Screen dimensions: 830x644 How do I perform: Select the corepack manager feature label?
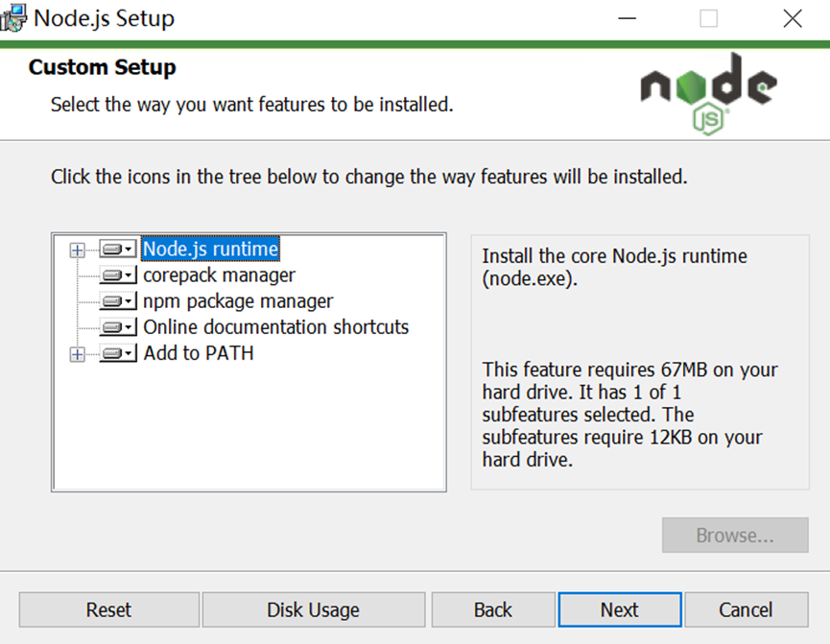219,275
